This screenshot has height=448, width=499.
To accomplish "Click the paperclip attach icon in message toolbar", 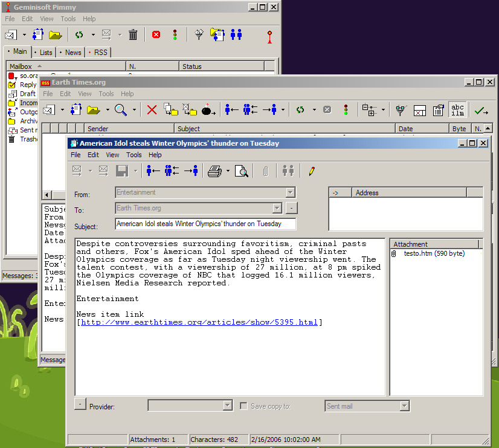I will (x=265, y=171).
